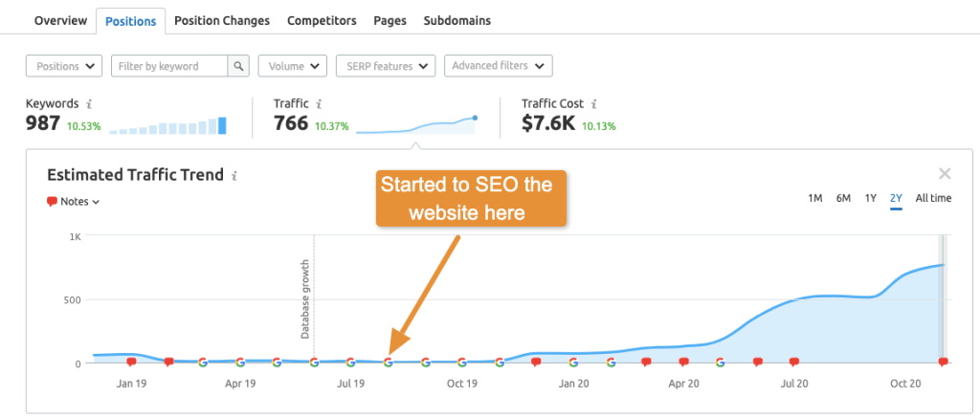Screen dimensions: 980x418
Task: Click the red note marker at the far right
Action: click(944, 362)
